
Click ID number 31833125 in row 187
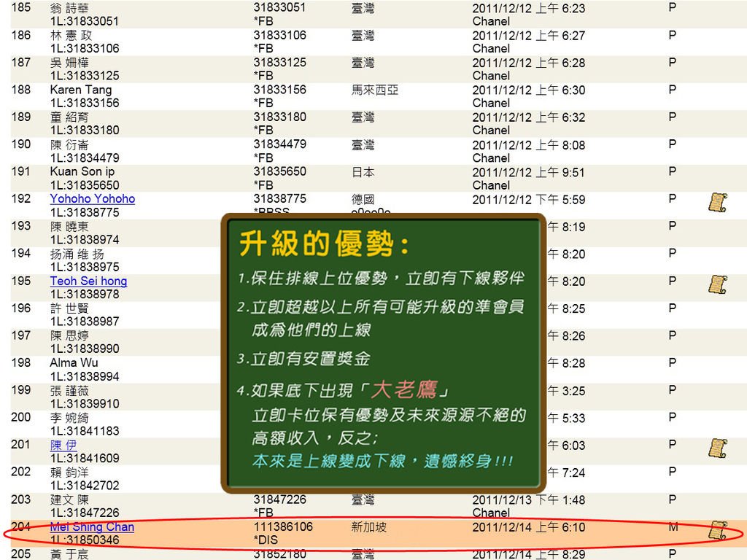coord(279,63)
